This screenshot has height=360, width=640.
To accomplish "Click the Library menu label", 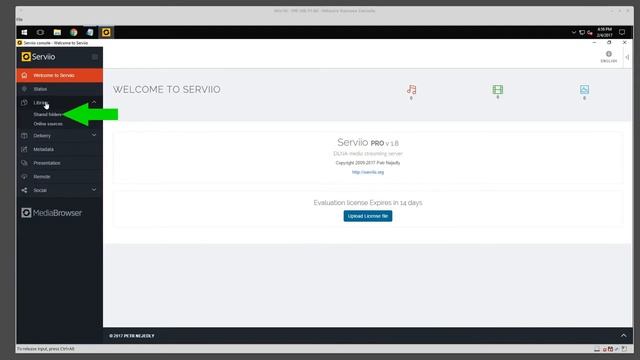I will coord(41,102).
